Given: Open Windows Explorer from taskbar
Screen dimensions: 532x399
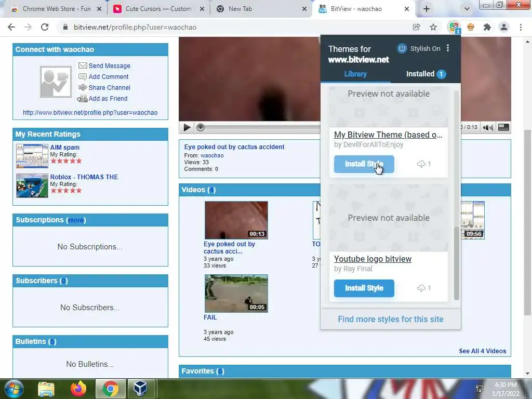Looking at the screenshot, I should pyautogui.click(x=46, y=389).
